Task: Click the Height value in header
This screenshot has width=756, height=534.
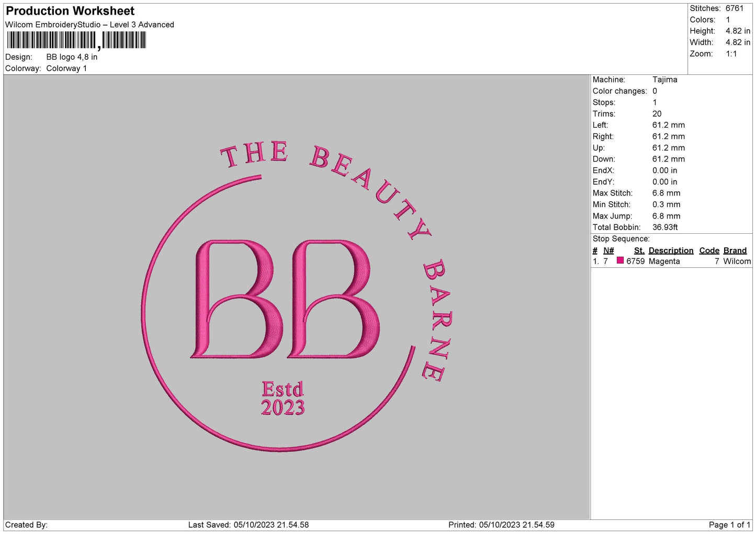Action: [x=738, y=31]
